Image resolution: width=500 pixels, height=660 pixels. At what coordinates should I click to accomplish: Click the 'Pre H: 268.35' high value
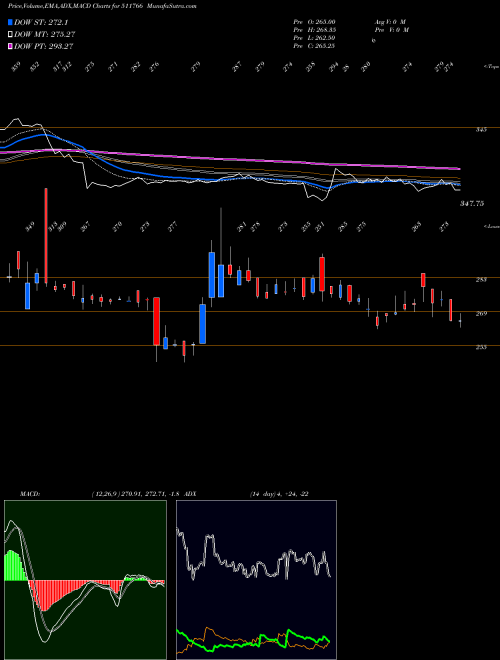coord(314,30)
